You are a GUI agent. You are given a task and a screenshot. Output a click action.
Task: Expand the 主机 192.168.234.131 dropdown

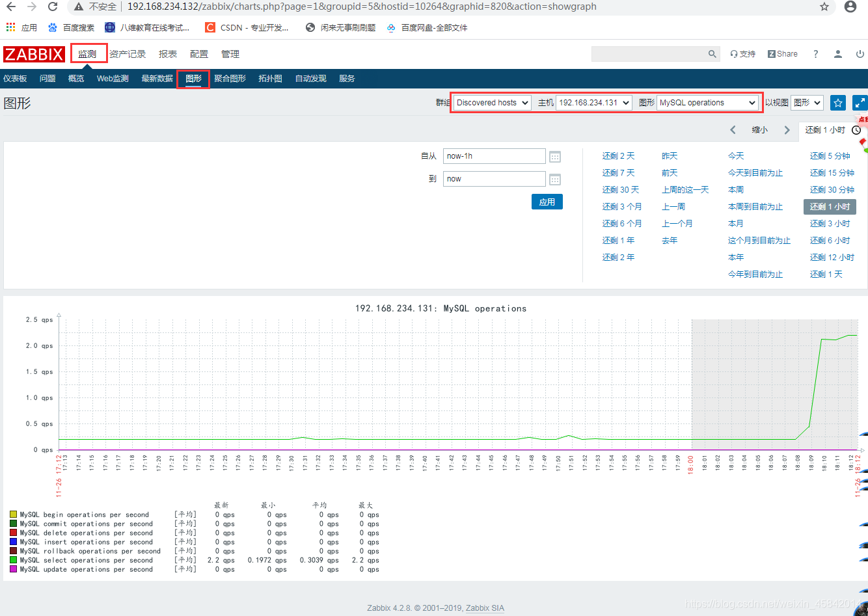click(594, 103)
